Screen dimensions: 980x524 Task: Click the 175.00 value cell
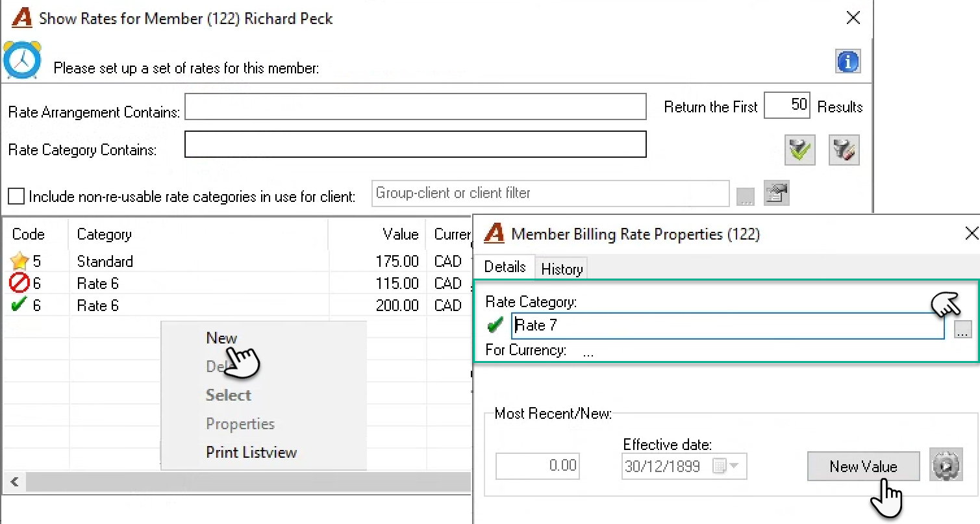pyautogui.click(x=397, y=262)
